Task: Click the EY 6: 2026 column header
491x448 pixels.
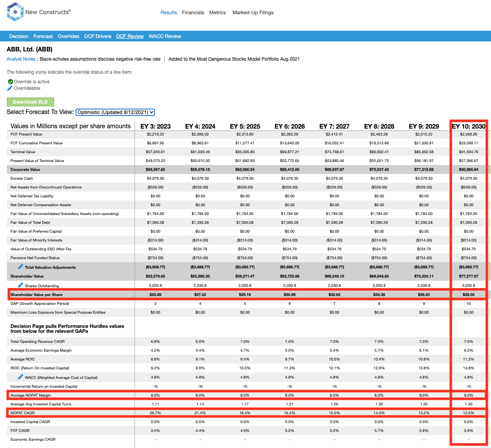Action: pyautogui.click(x=290, y=126)
